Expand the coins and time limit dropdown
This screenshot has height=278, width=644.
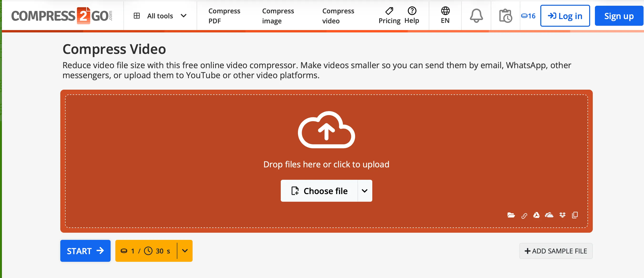tap(185, 251)
